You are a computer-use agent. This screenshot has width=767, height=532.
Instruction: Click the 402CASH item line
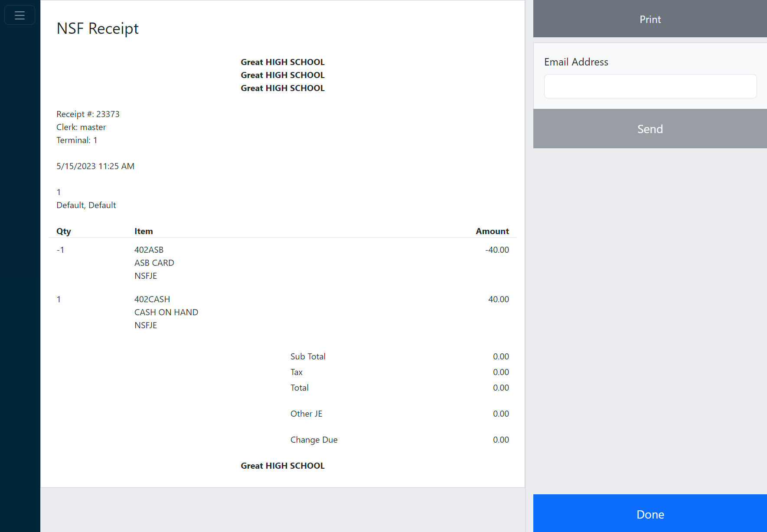click(152, 299)
